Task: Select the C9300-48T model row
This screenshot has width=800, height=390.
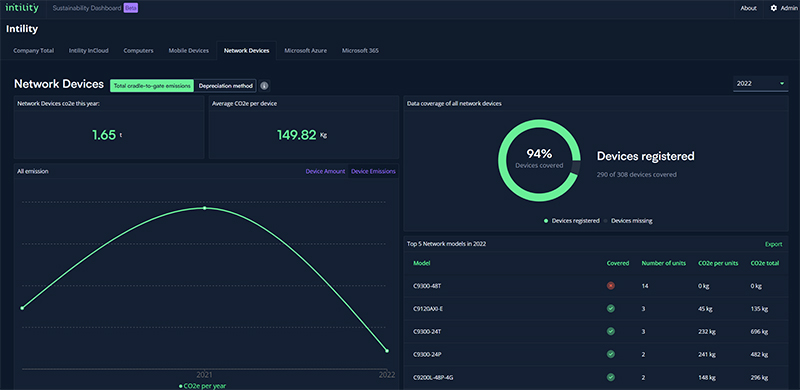Action: click(x=595, y=286)
